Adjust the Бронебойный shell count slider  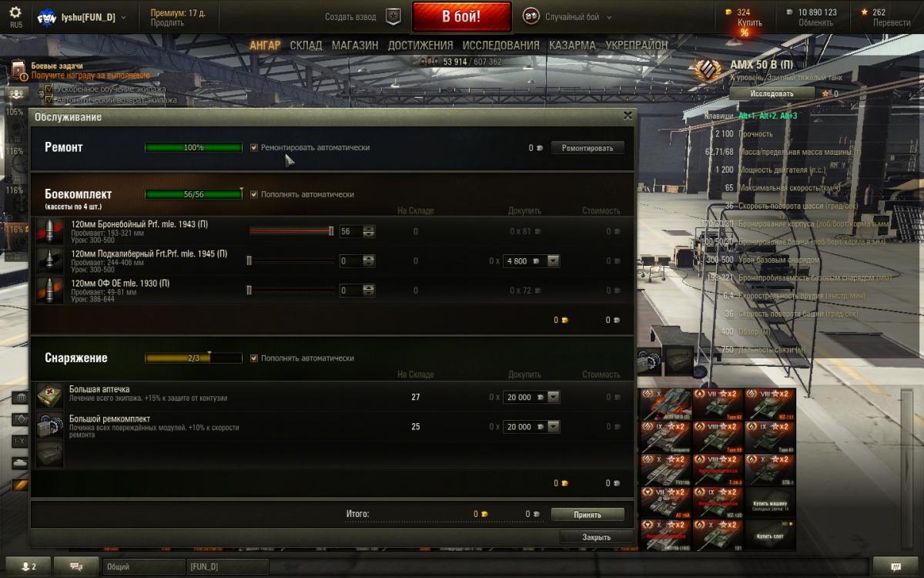click(x=291, y=231)
